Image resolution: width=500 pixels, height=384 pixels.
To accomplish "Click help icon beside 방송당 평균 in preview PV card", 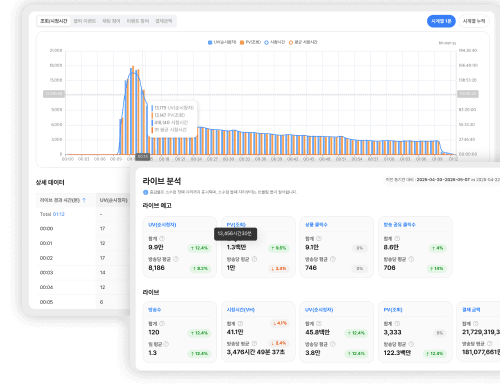I will tap(254, 259).
